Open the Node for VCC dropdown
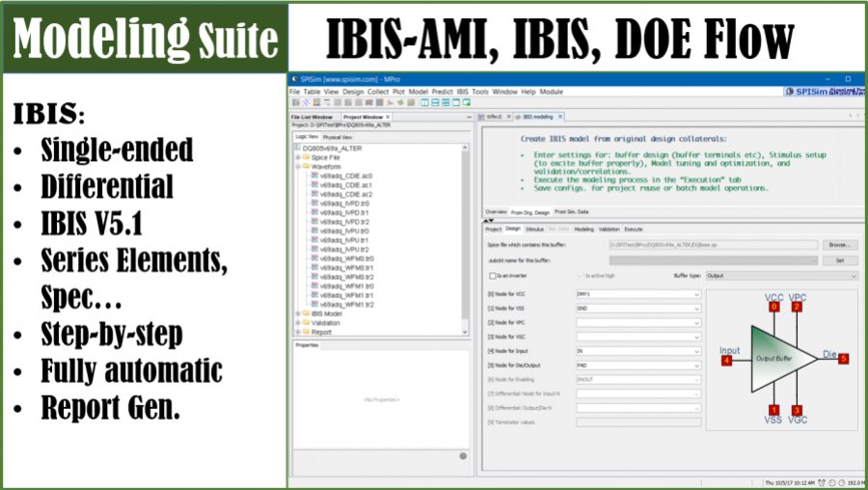 click(638, 293)
